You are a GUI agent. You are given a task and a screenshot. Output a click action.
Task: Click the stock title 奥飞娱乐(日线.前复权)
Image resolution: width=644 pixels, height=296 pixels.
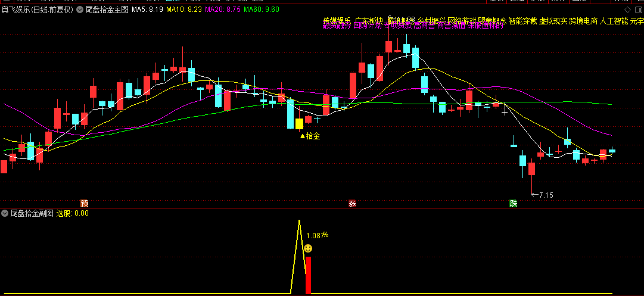(38, 10)
